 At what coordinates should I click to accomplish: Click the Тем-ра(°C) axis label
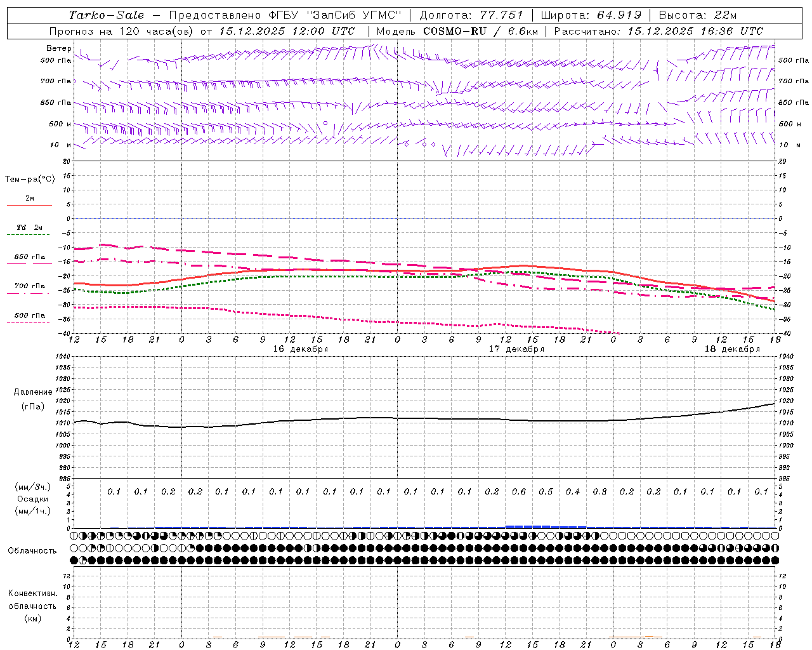point(30,180)
